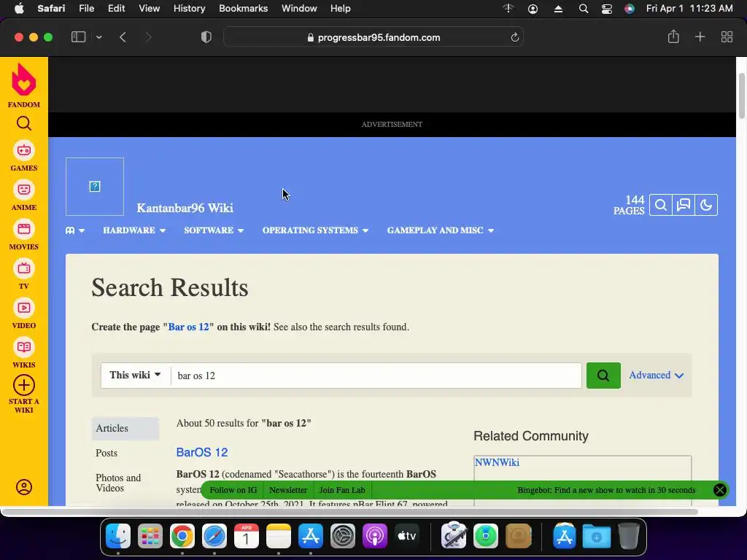Expand the Operating Systems navigation dropdown
Viewport: 747px width, 560px height.
pyautogui.click(x=315, y=230)
